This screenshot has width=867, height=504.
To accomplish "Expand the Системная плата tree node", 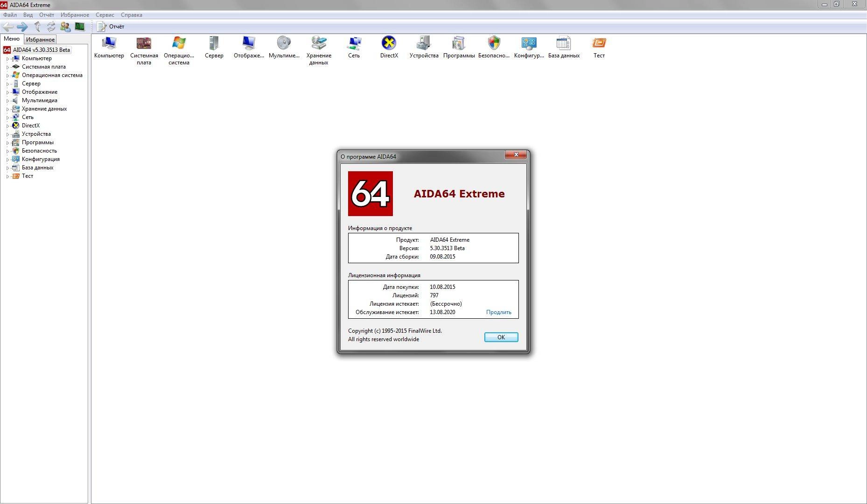I will tap(7, 67).
